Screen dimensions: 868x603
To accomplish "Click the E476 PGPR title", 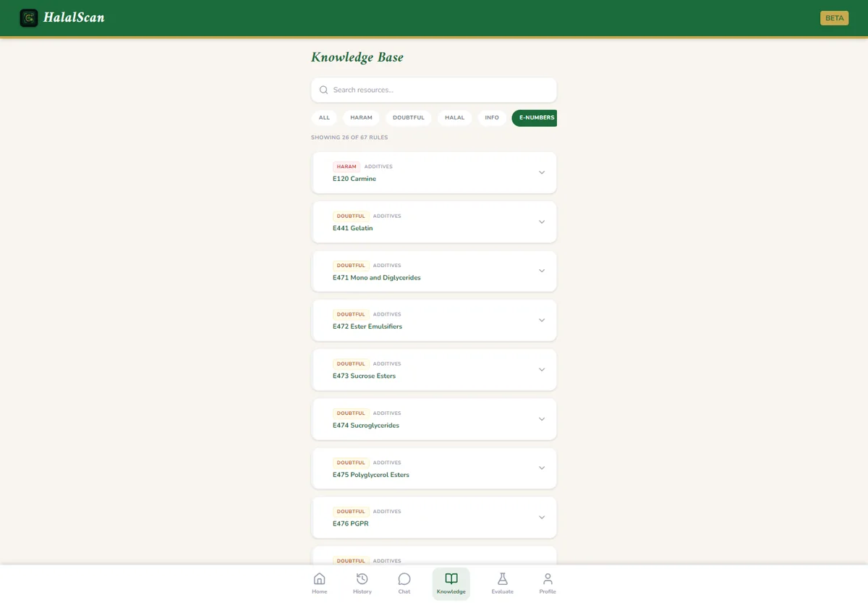I will pyautogui.click(x=351, y=523).
